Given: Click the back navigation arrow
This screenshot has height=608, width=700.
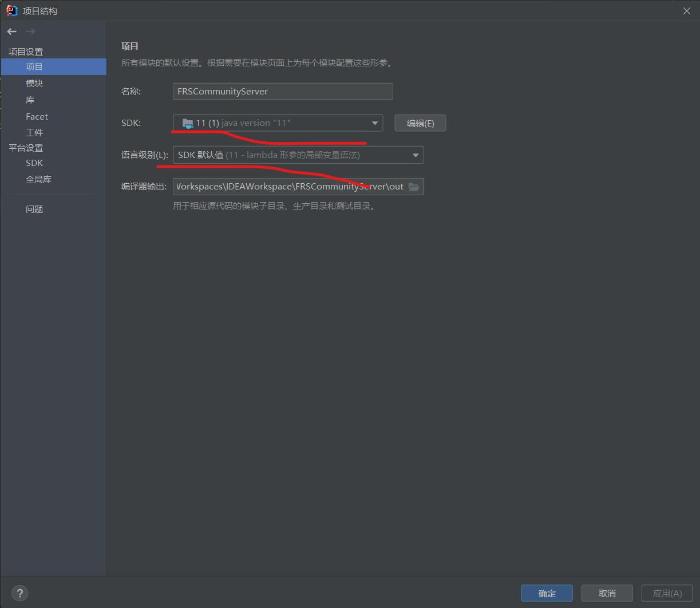Looking at the screenshot, I should tap(12, 31).
